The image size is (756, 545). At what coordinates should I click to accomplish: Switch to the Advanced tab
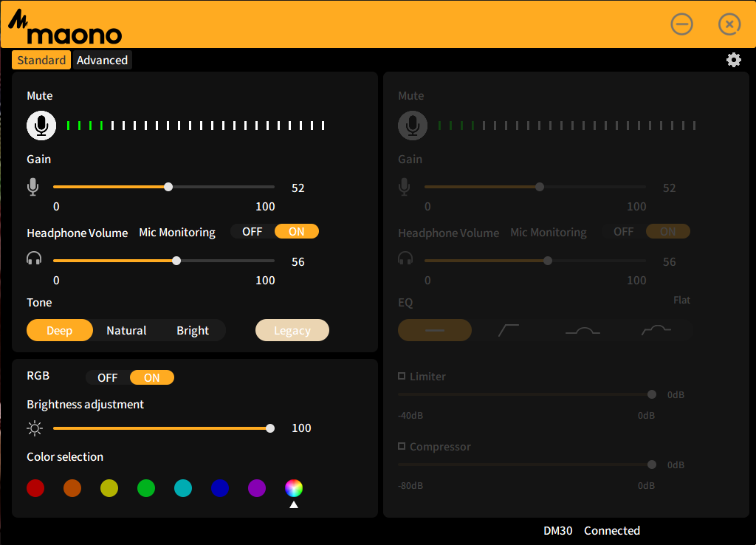coord(102,60)
